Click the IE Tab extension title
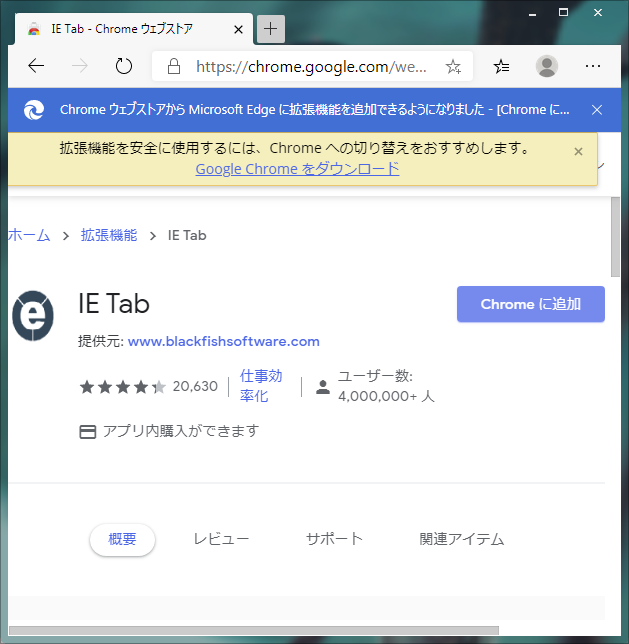Screen dimensions: 629x644 click(x=114, y=304)
